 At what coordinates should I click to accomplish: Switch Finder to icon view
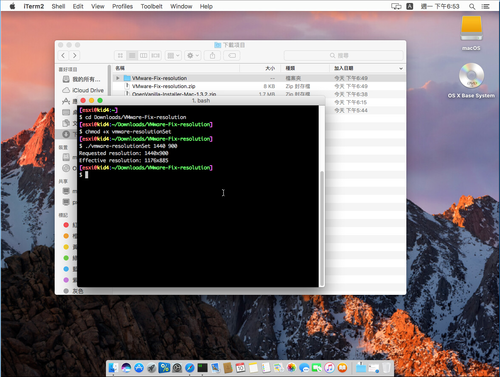120,55
